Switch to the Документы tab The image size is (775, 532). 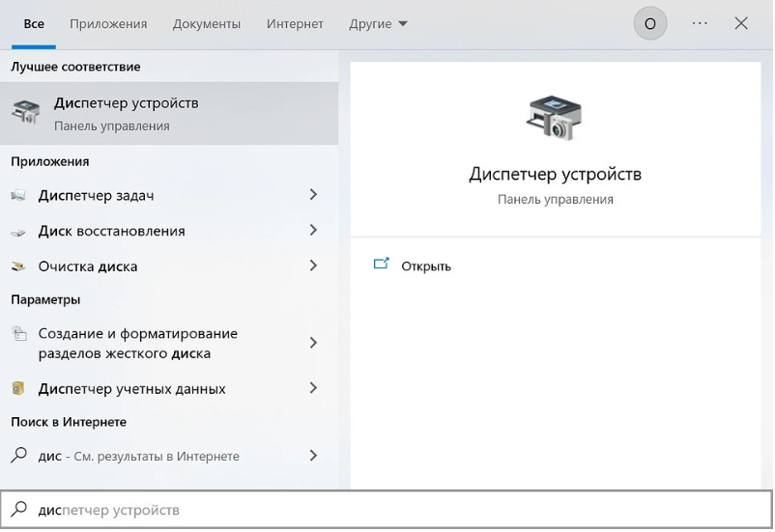206,23
